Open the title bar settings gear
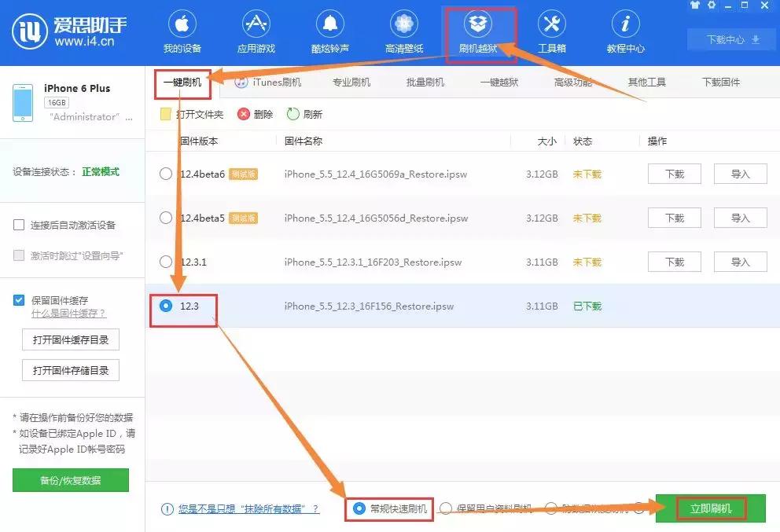 click(710, 6)
